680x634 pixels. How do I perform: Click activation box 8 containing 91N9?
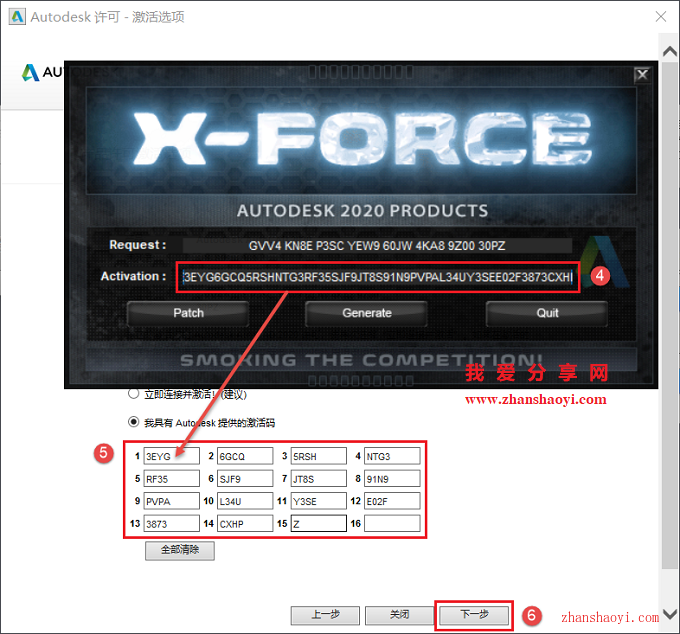tap(392, 479)
